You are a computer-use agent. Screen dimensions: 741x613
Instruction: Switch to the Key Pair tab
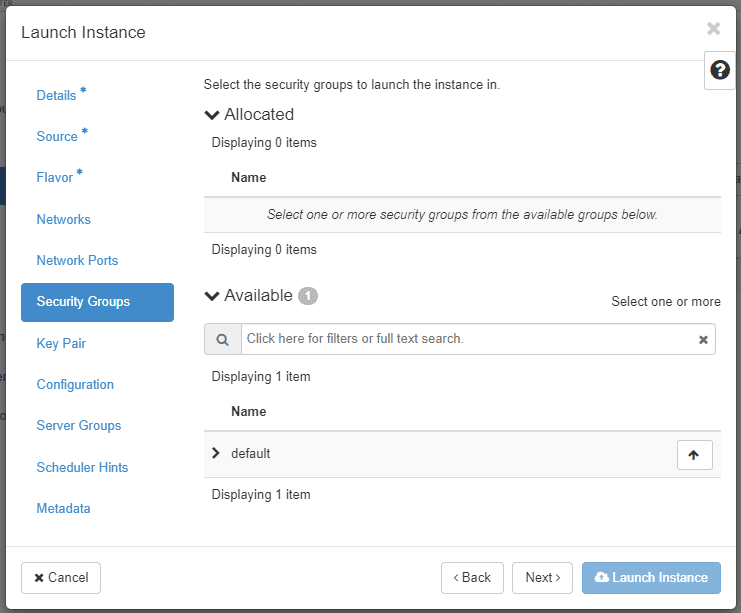[61, 343]
